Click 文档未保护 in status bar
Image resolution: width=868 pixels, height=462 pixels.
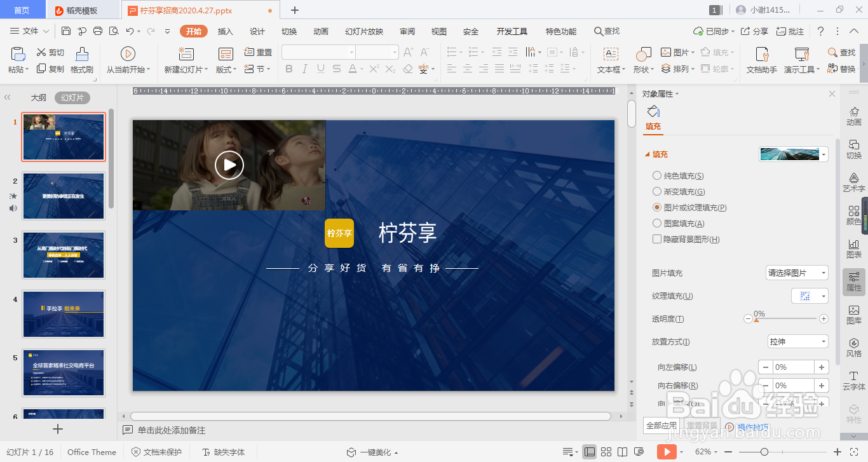click(156, 452)
